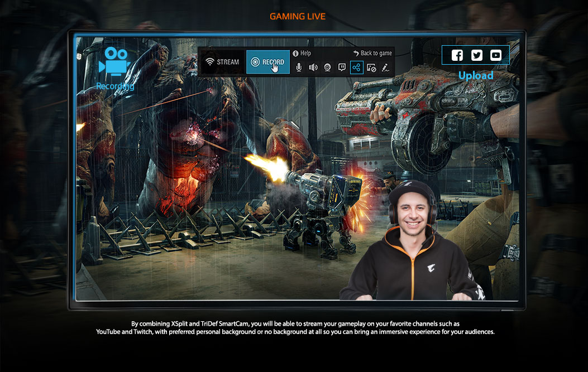Click the GAMING LIVE heading
This screenshot has height=372, width=588.
[298, 17]
